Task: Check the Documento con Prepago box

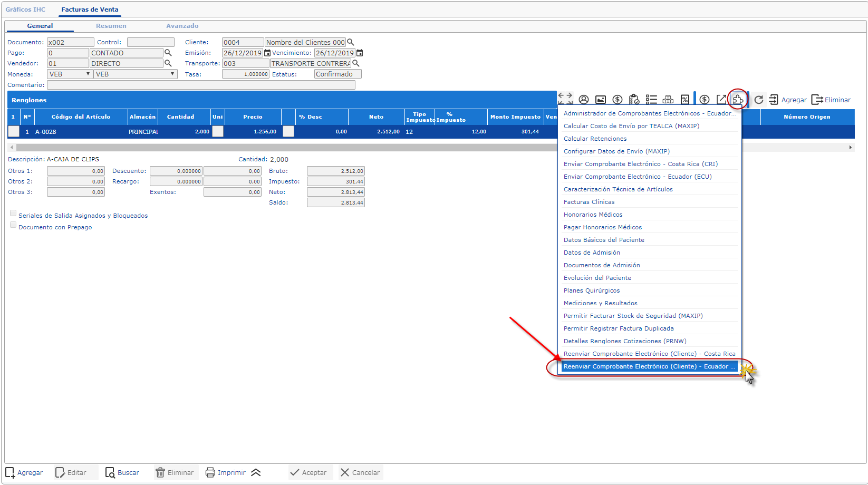Action: 13,225
